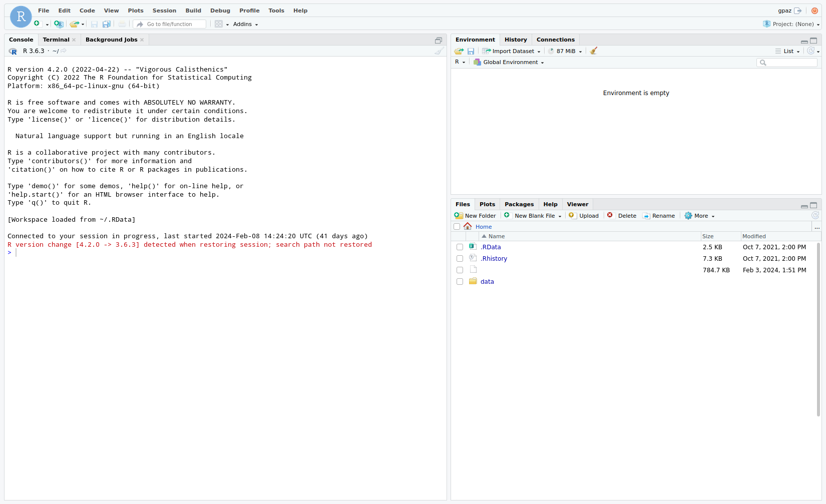826x504 pixels.
Task: Click the open file folder icon
Action: coord(75,24)
